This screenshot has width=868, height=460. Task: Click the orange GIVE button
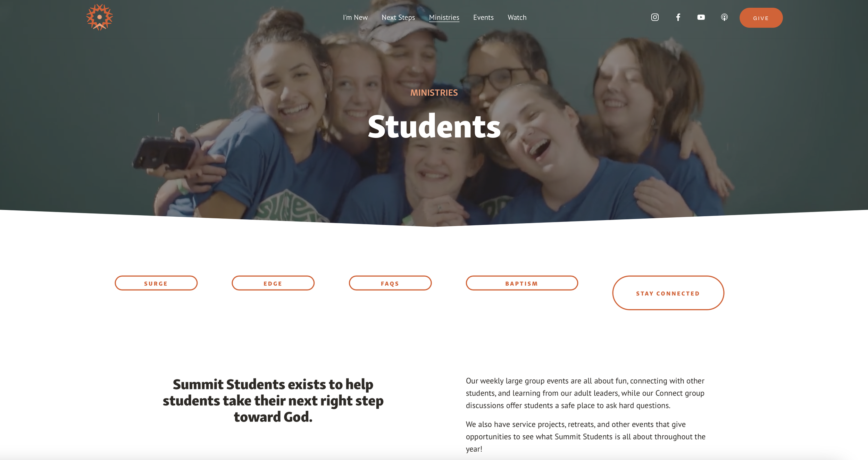point(761,18)
